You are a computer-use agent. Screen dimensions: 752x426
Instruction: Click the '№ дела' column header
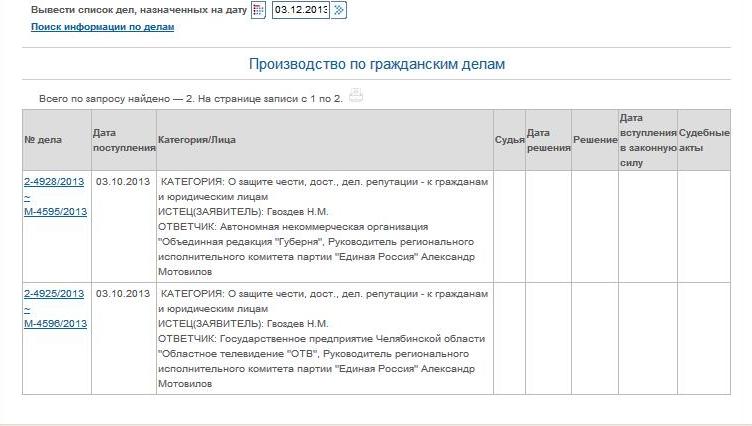[x=57, y=140]
